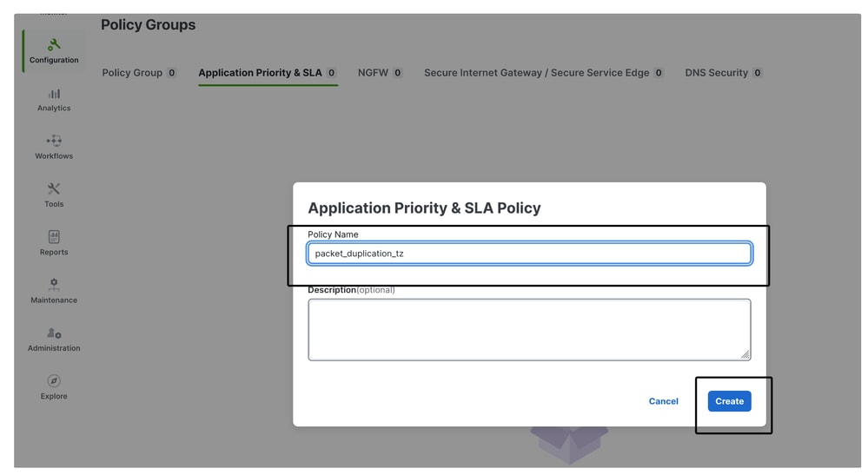Viewport: 868px width, 475px height.
Task: Click the Description(optional) label
Action: pyautogui.click(x=351, y=290)
